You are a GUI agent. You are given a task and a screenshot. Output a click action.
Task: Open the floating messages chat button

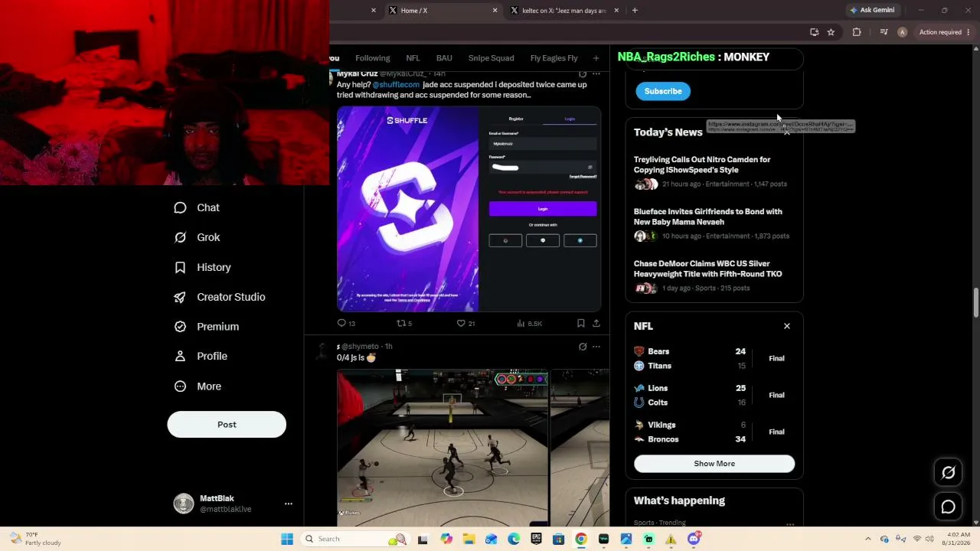pyautogui.click(x=948, y=507)
